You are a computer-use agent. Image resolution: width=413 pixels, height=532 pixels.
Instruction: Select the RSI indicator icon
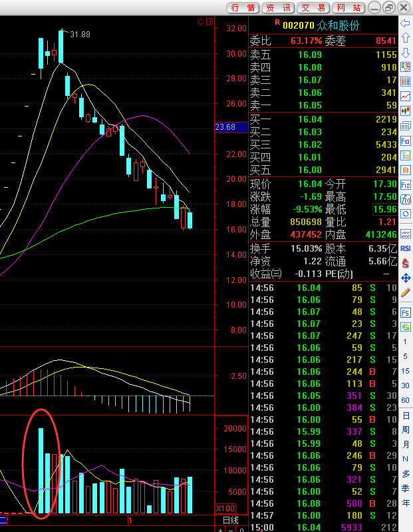coord(406,248)
